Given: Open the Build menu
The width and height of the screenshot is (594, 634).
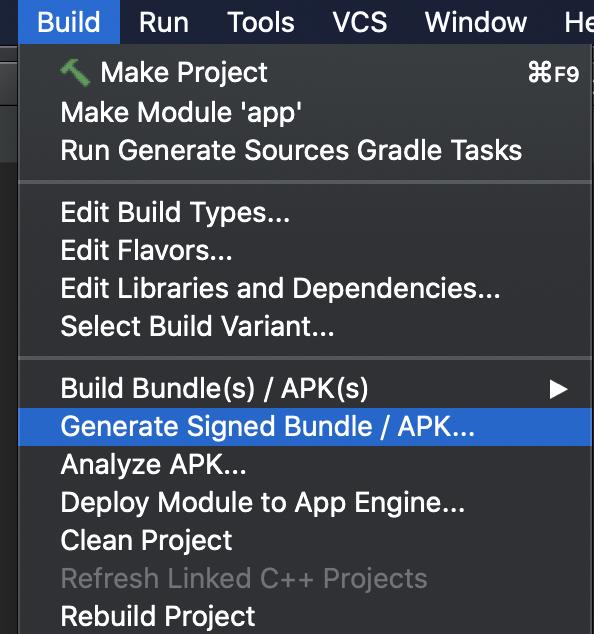Looking at the screenshot, I should coord(69,22).
